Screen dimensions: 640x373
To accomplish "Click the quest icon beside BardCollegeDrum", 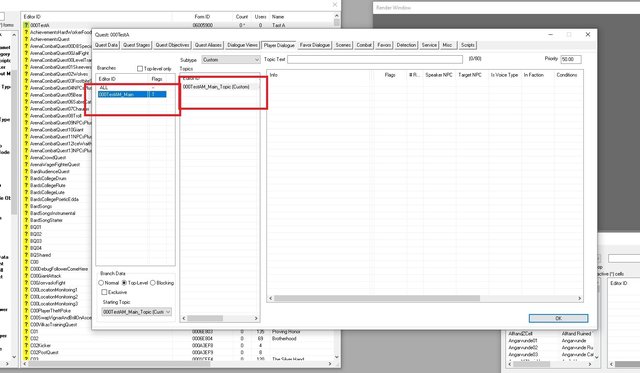I will (26, 178).
